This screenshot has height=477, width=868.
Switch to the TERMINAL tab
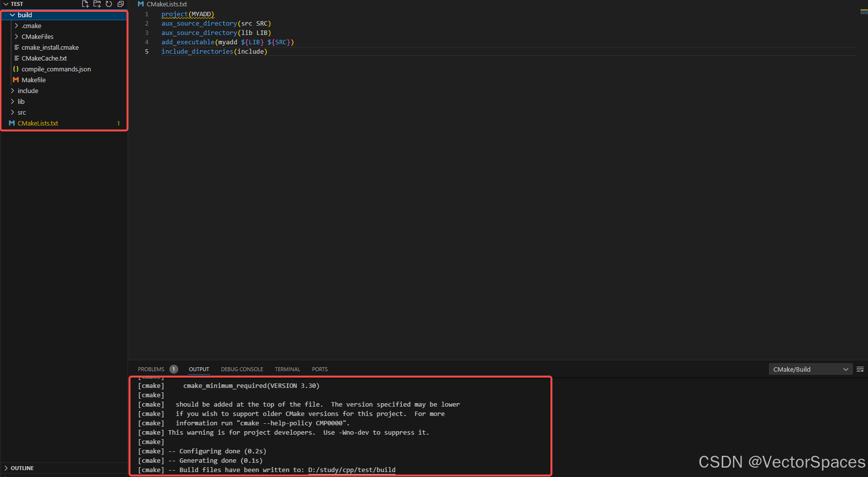287,369
